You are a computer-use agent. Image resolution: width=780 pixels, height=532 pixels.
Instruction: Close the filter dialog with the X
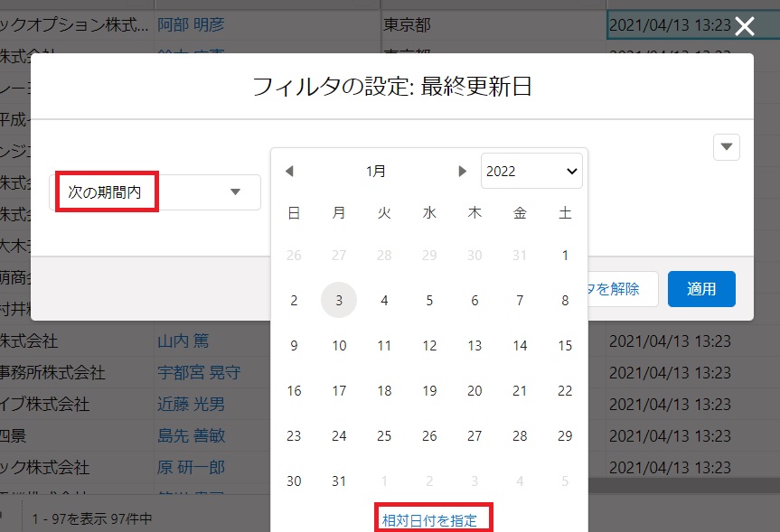[x=745, y=26]
